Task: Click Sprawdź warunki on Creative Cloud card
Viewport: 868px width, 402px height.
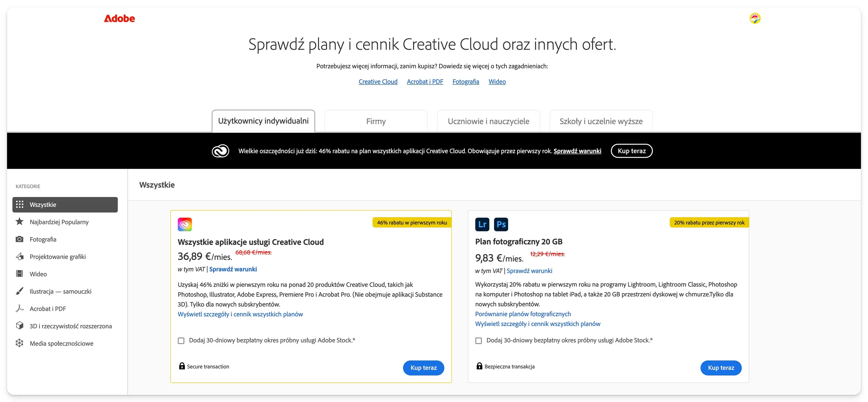Action: [x=233, y=269]
